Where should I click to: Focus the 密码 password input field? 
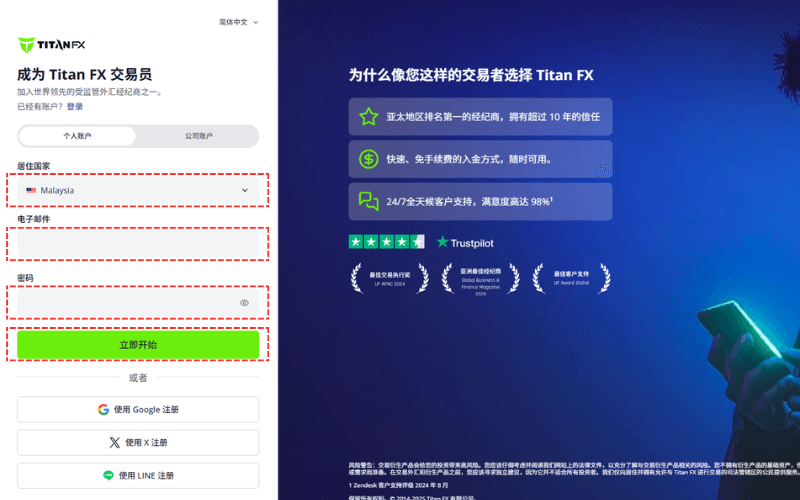click(x=138, y=303)
